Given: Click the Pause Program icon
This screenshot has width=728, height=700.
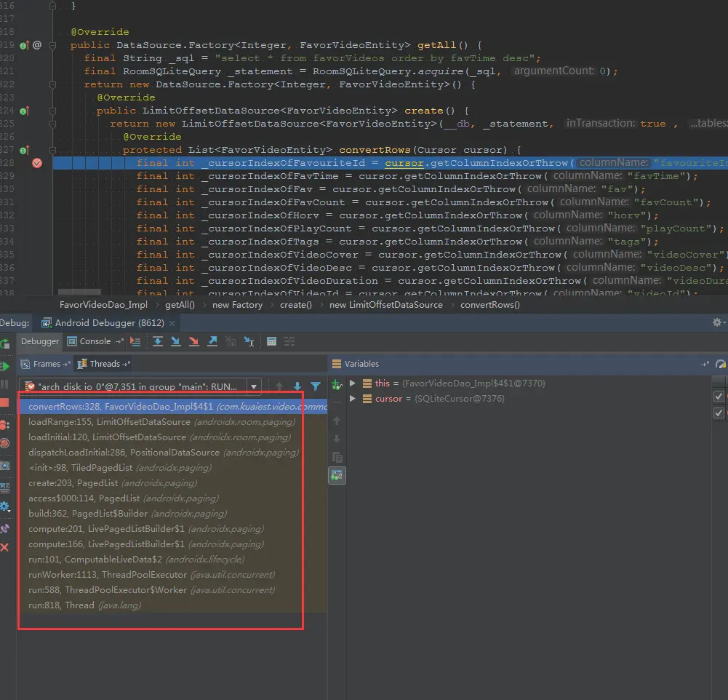Looking at the screenshot, I should (x=4, y=384).
